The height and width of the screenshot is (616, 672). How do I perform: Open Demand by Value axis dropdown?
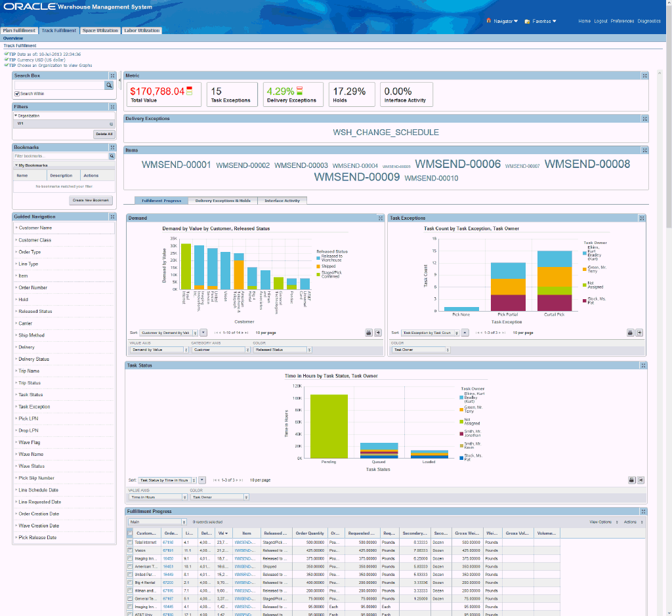coord(159,350)
